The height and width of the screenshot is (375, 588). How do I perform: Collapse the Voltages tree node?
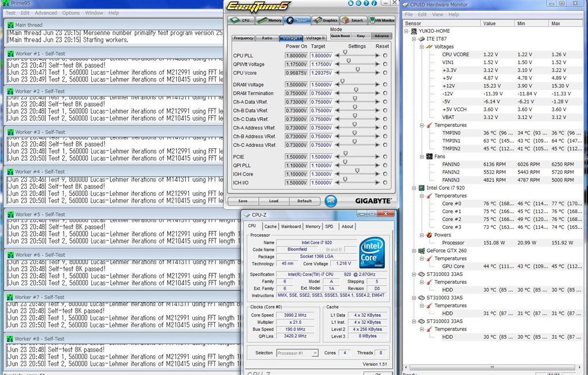(421, 47)
